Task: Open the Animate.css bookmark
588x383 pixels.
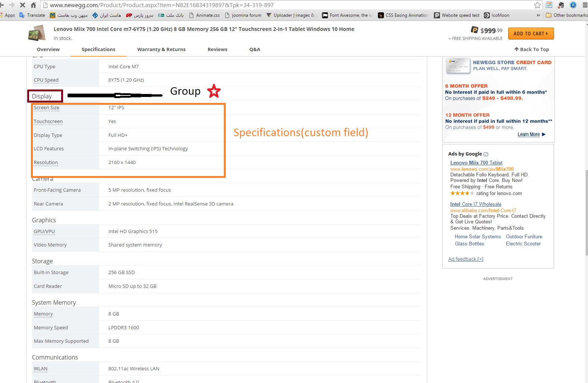Action: click(x=204, y=15)
